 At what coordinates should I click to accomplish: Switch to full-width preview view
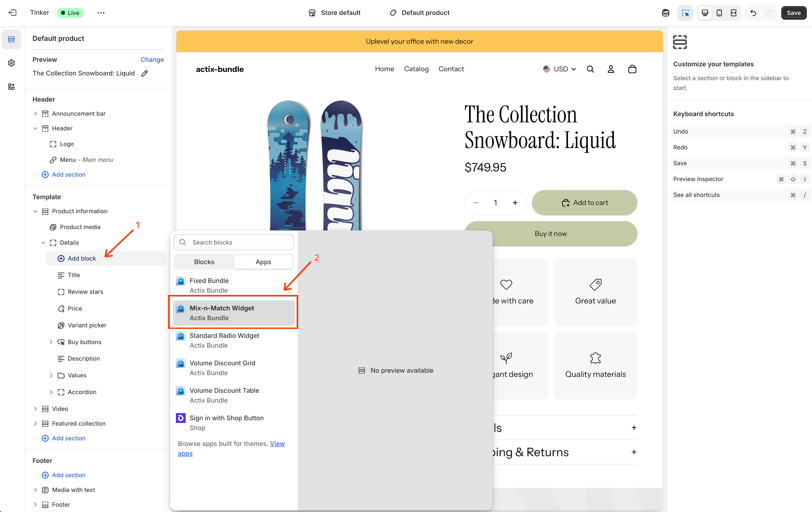point(734,12)
